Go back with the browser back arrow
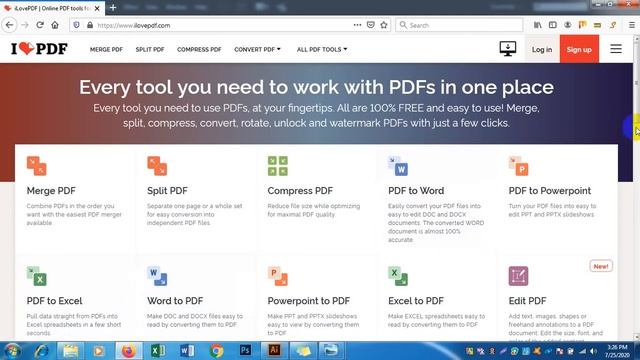640x360 pixels. (9, 25)
